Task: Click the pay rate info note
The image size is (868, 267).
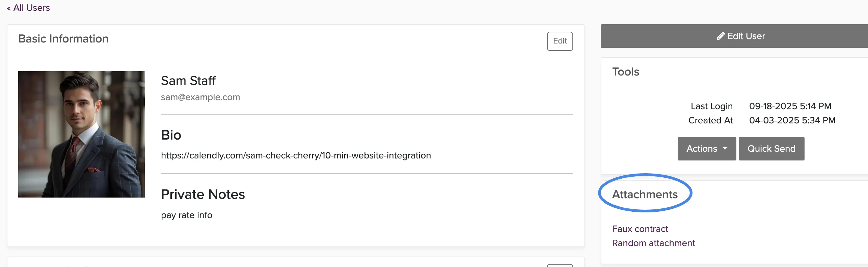Action: click(x=186, y=215)
